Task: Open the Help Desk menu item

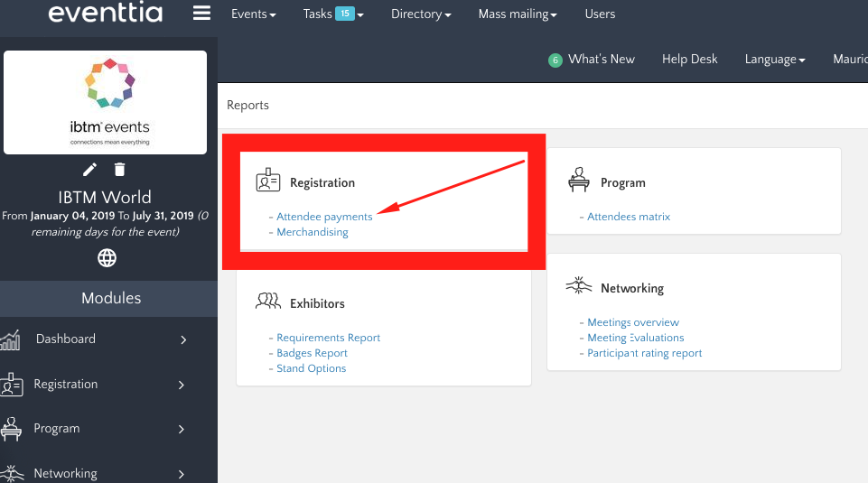Action: tap(689, 59)
